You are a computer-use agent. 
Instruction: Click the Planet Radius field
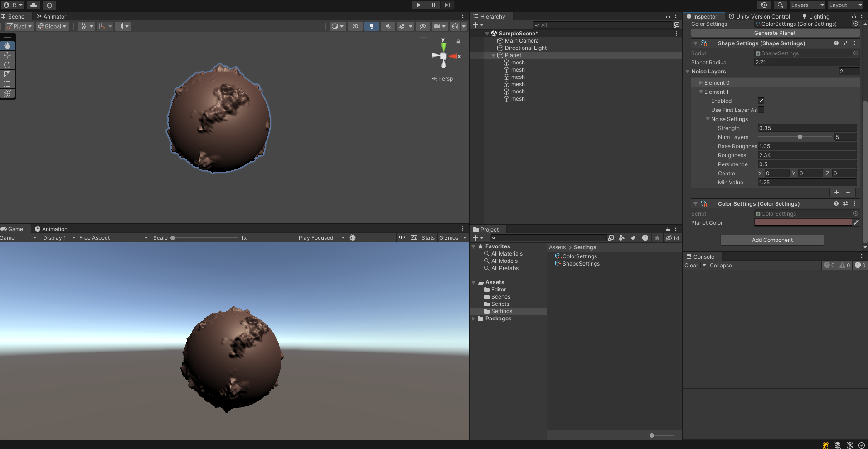807,63
